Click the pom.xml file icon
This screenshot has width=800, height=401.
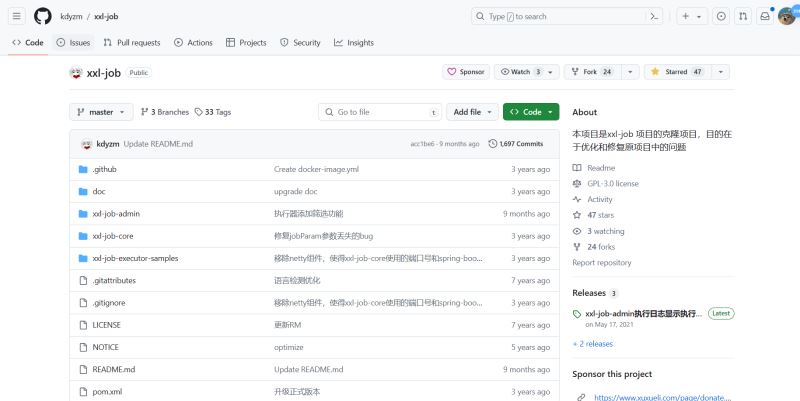[83, 392]
